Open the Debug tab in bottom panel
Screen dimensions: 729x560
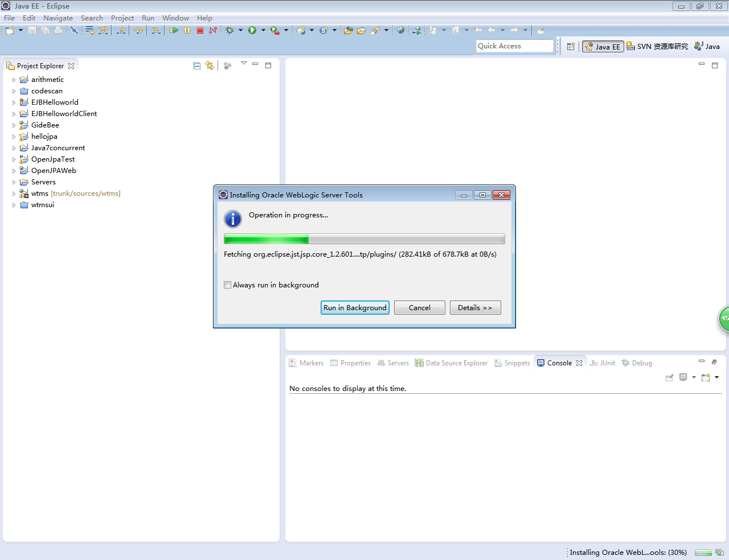[637, 363]
